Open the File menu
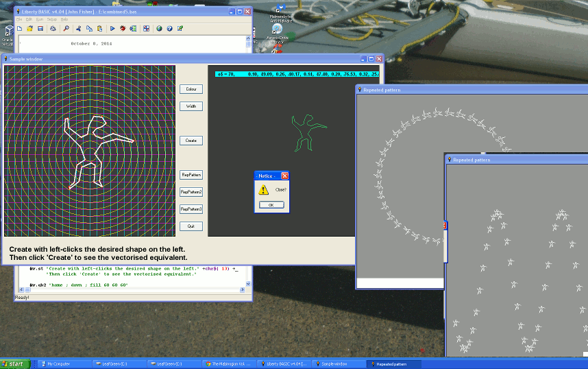Viewport: 588px width, 369px height. click(x=20, y=19)
